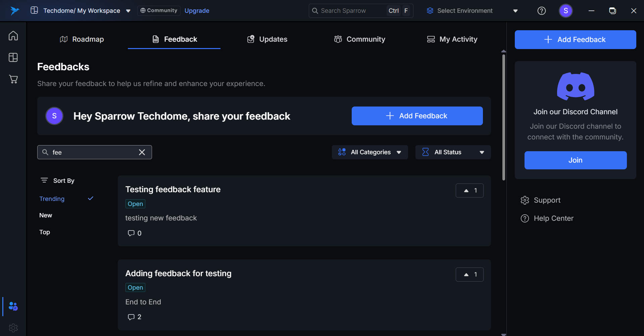
Task: Upvote 'Adding feedback for testing' post
Action: pyautogui.click(x=469, y=275)
